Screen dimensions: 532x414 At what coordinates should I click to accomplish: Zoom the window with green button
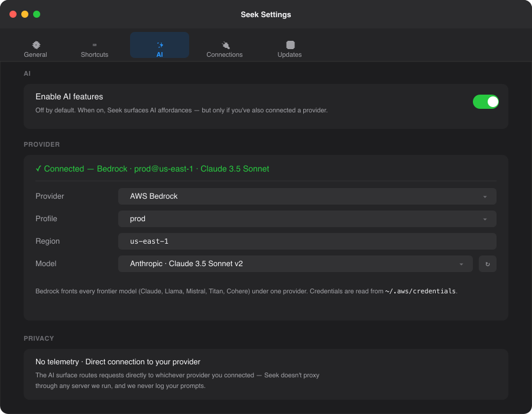tap(37, 14)
